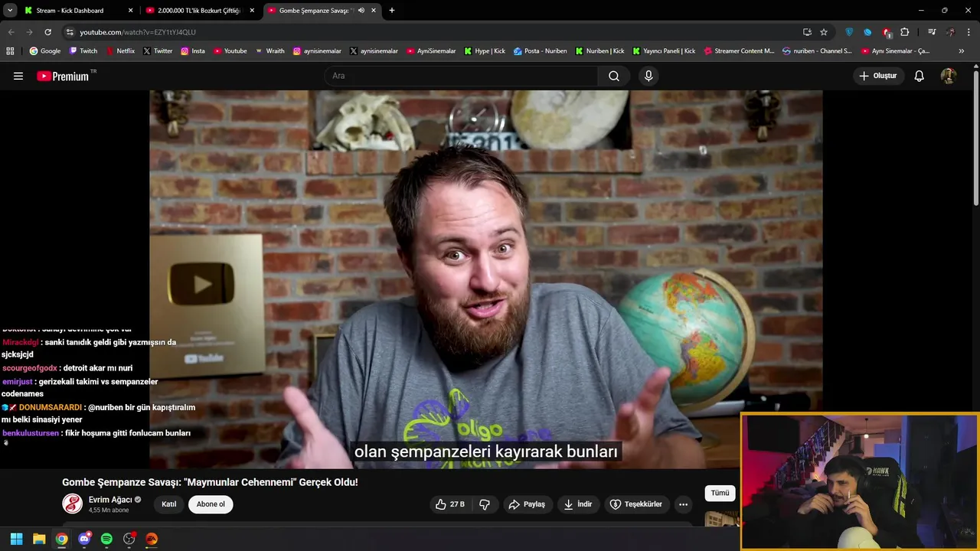Download video with İndir button
Viewport: 980px width, 551px height.
pos(578,504)
